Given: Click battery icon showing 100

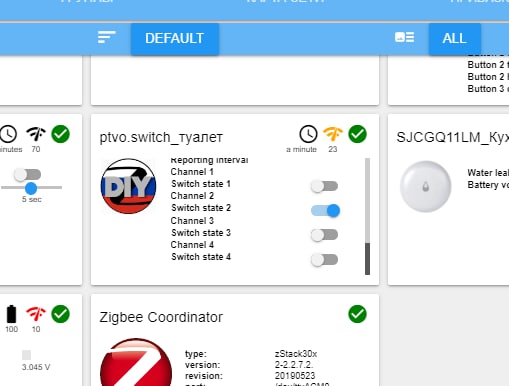Looking at the screenshot, I should point(11,314).
